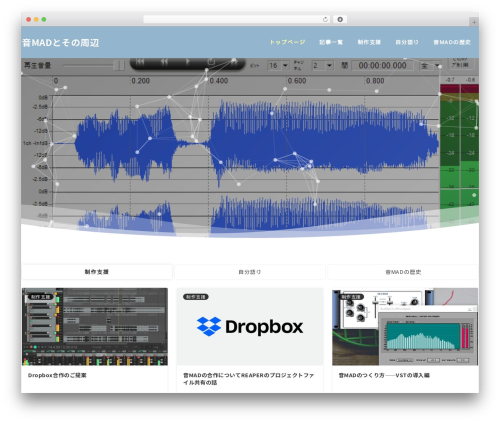Image resolution: width=500 pixels, height=423 pixels.
Task: Open 記事一覧 in the header menu
Action: point(331,42)
